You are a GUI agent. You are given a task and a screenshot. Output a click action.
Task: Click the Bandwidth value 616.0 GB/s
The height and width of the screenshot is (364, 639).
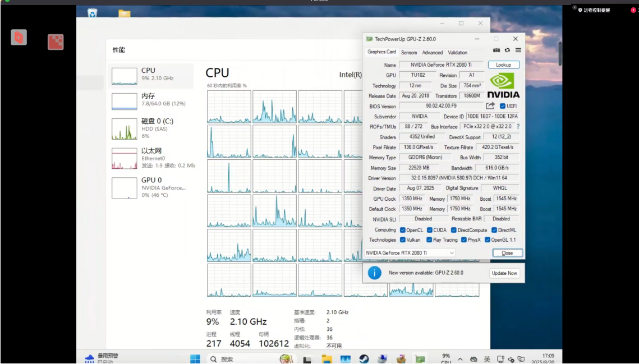pyautogui.click(x=497, y=168)
